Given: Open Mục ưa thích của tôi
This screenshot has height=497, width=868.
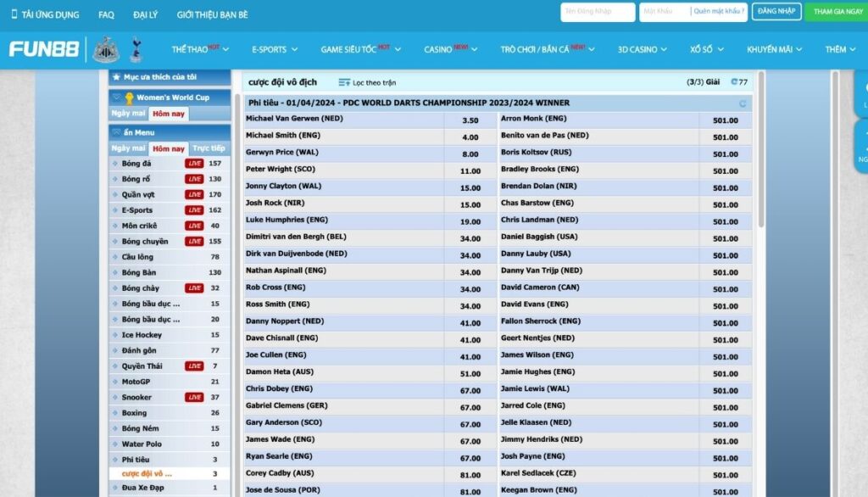Looking at the screenshot, I should point(170,77).
